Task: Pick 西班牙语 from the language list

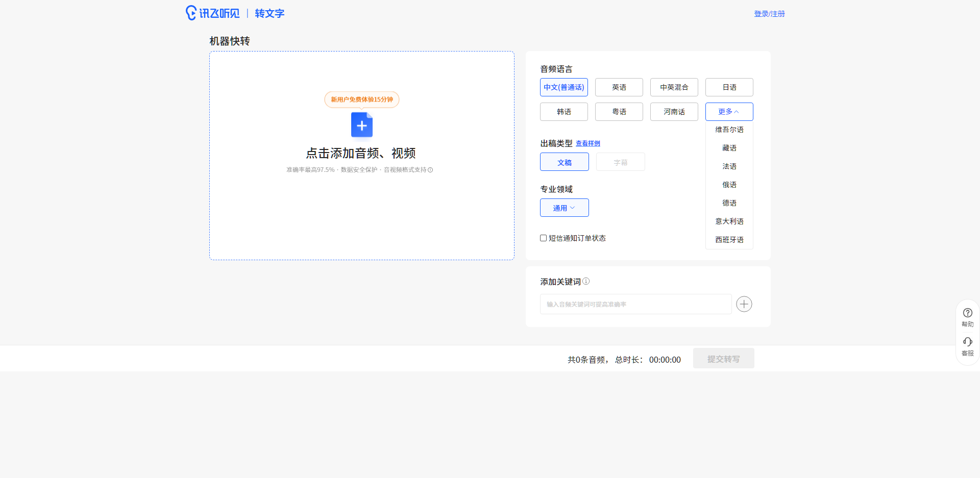Action: tap(729, 240)
